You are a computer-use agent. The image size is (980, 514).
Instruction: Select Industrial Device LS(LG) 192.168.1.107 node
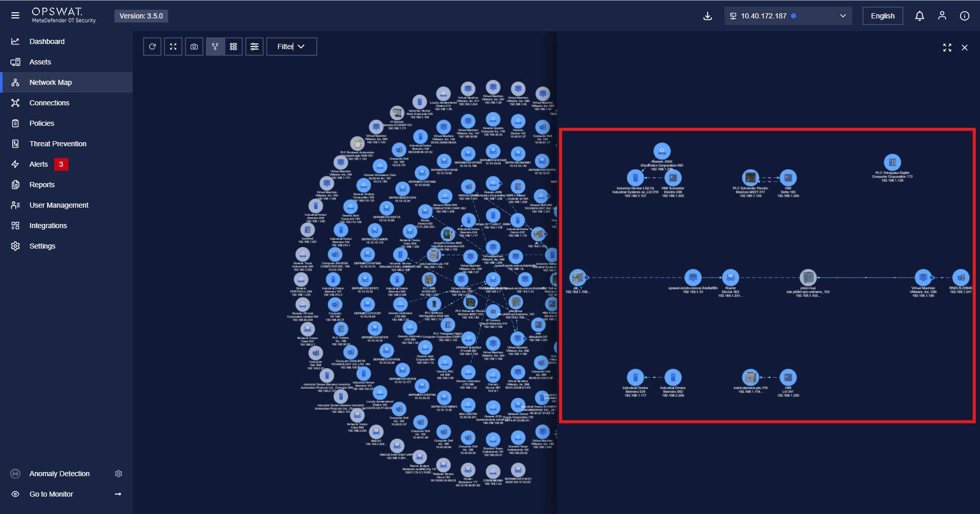(635, 177)
